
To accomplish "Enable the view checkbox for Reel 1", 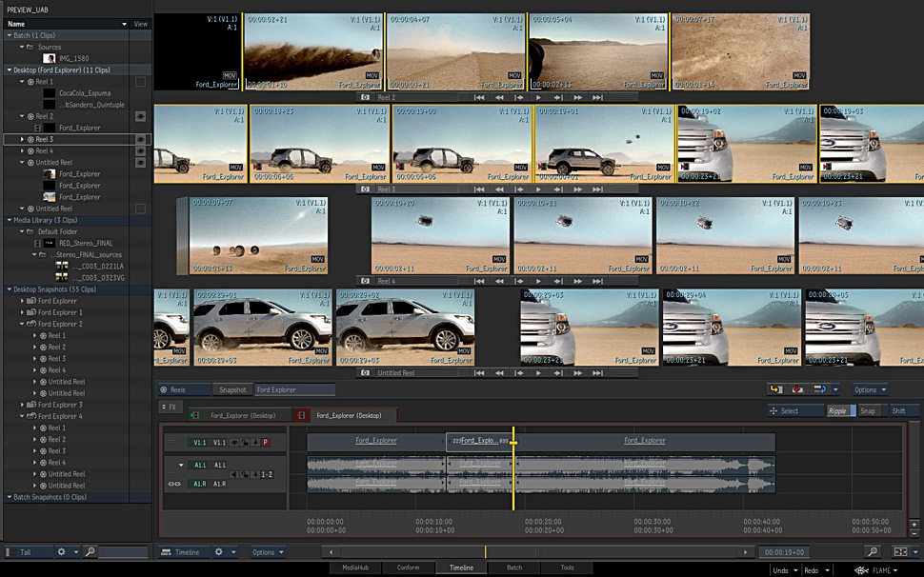I will (140, 82).
